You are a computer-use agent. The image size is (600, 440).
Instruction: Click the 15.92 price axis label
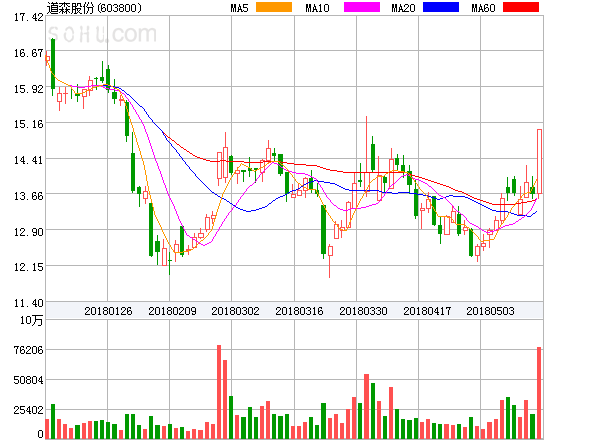tap(29, 89)
